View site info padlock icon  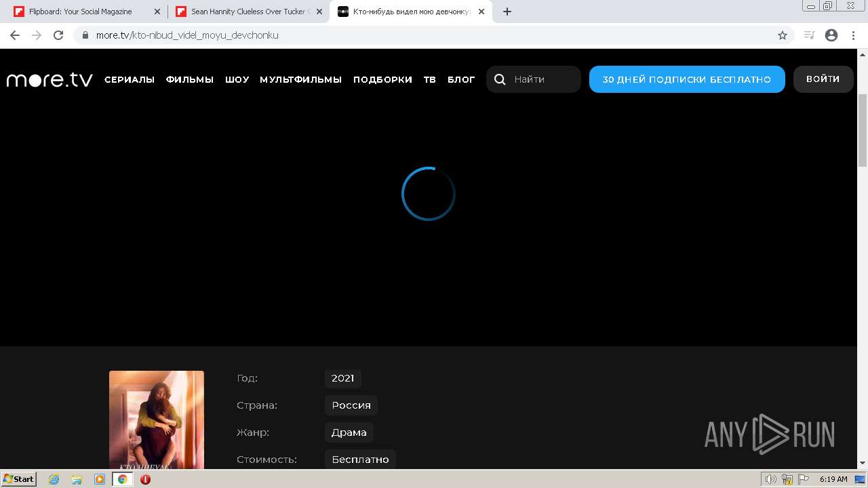(85, 35)
